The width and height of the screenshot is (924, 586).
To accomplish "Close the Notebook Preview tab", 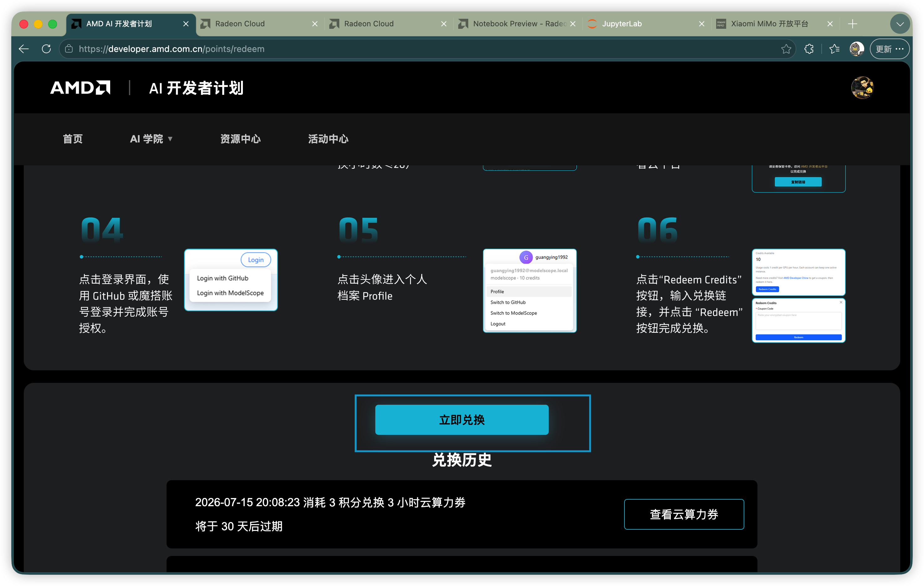I will tap(572, 24).
